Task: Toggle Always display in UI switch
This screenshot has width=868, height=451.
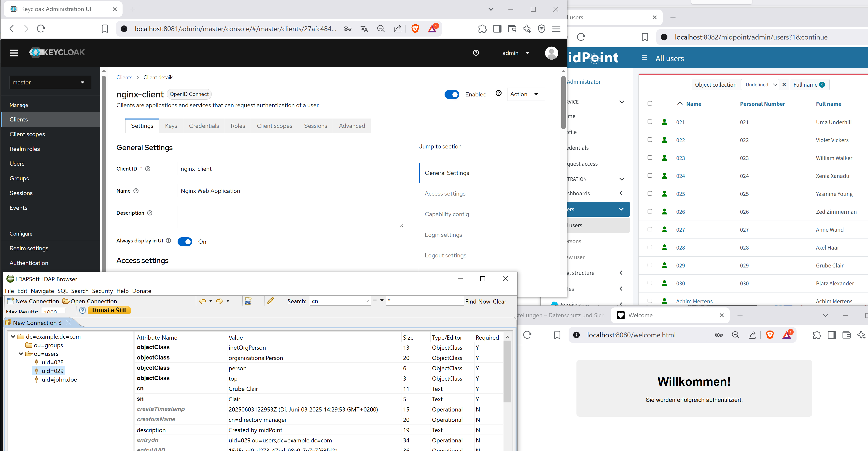Action: (185, 242)
